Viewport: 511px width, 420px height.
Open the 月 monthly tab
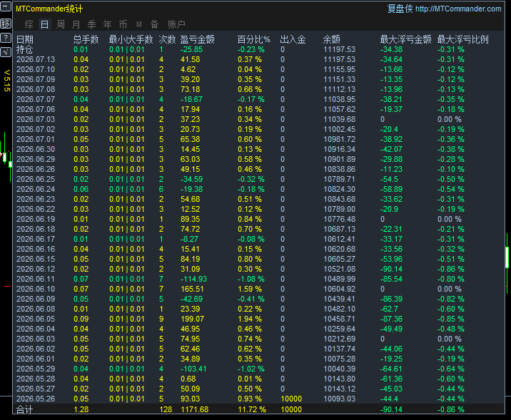[76, 24]
